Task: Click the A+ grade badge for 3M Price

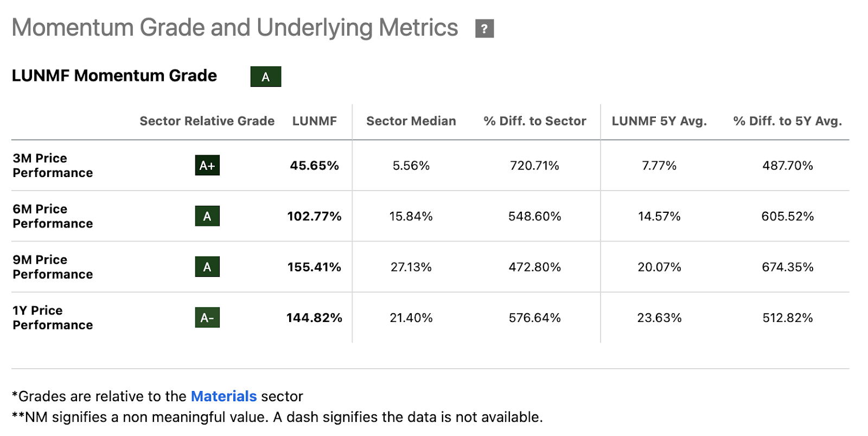Action: [x=207, y=166]
